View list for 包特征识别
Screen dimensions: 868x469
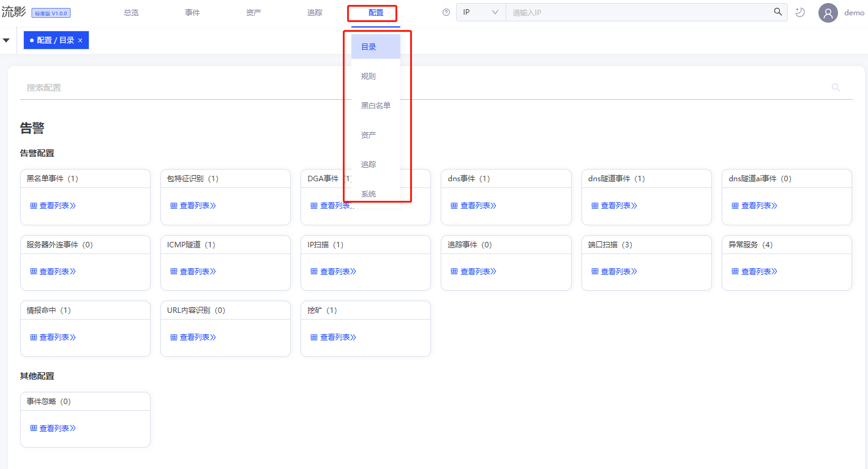pos(193,206)
